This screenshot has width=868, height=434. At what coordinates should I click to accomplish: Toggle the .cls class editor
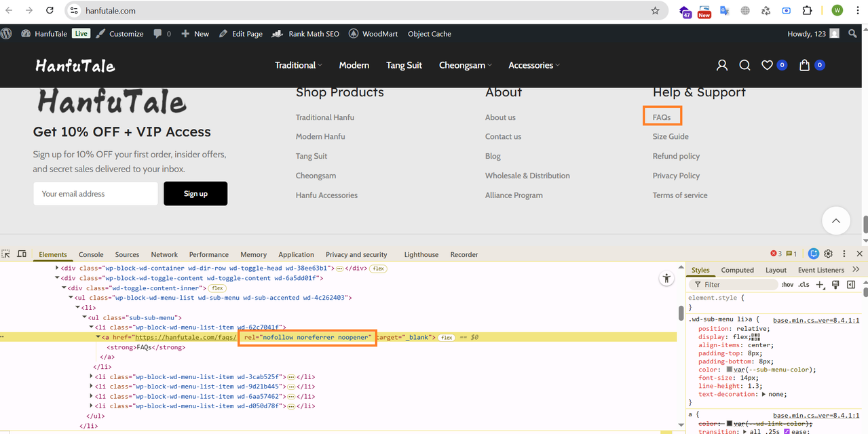pos(804,285)
